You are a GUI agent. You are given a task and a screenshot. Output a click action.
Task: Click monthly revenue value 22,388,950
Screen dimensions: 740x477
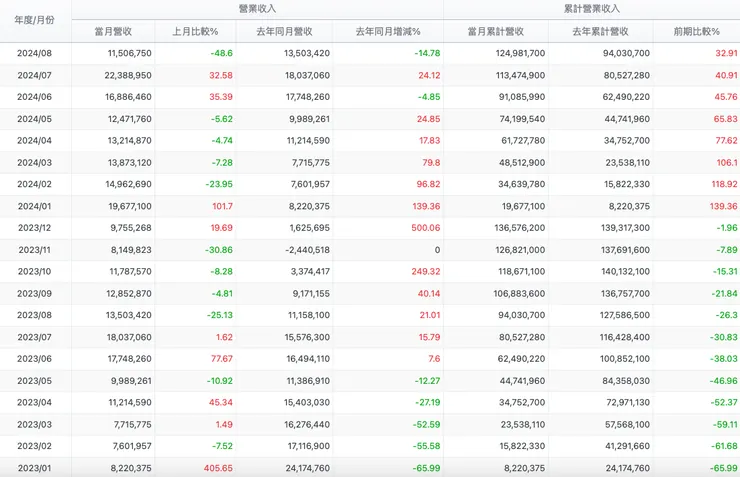pyautogui.click(x=128, y=75)
